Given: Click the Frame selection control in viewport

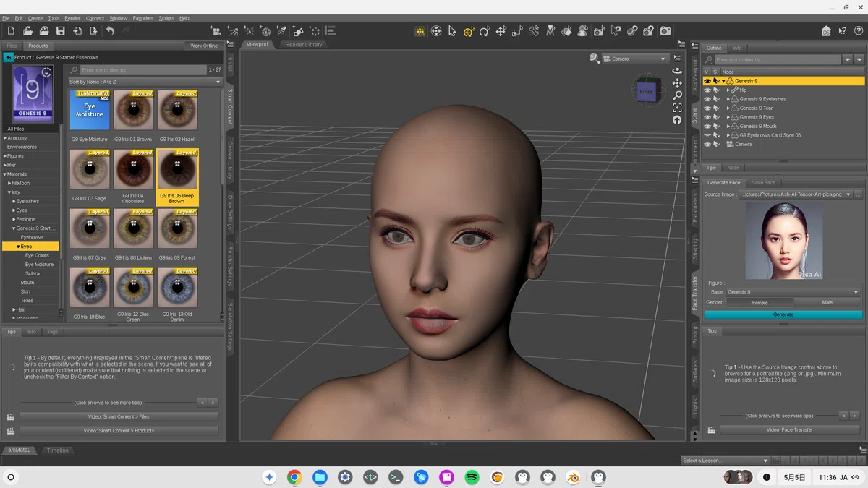Looking at the screenshot, I should click(x=677, y=108).
